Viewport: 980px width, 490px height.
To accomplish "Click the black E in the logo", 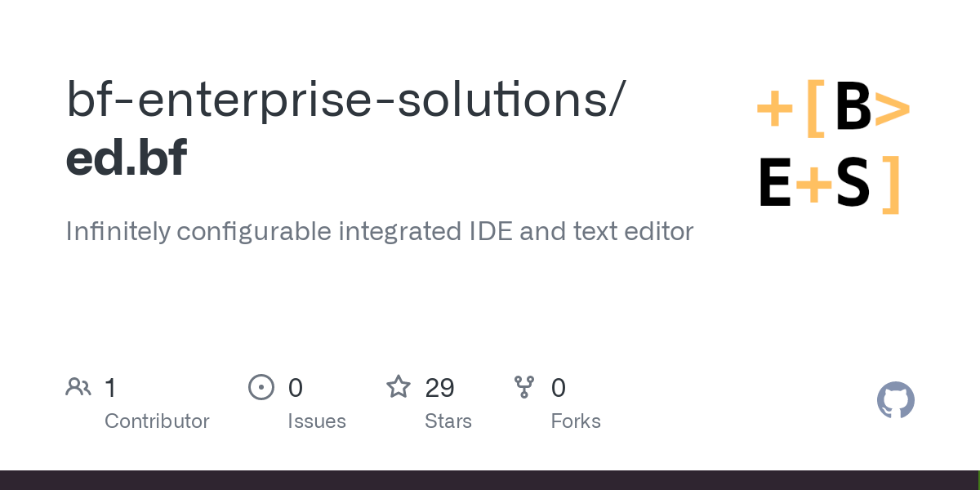I will click(774, 183).
